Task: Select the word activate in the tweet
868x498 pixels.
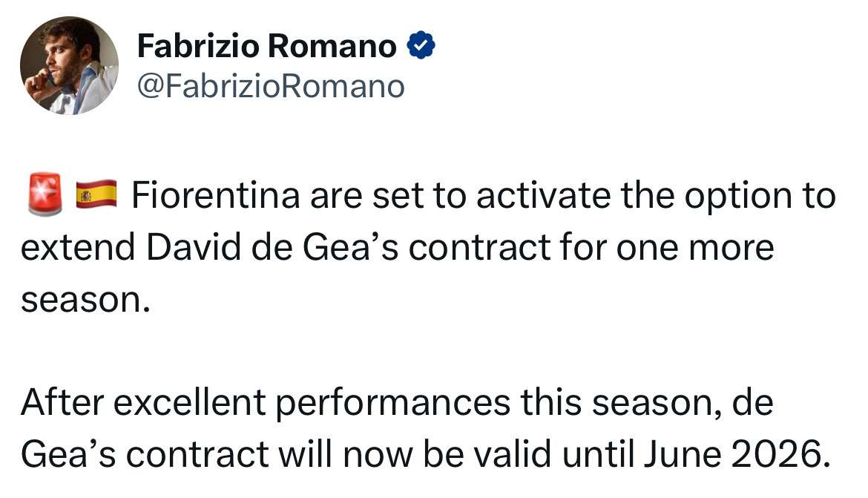Action: (543, 195)
